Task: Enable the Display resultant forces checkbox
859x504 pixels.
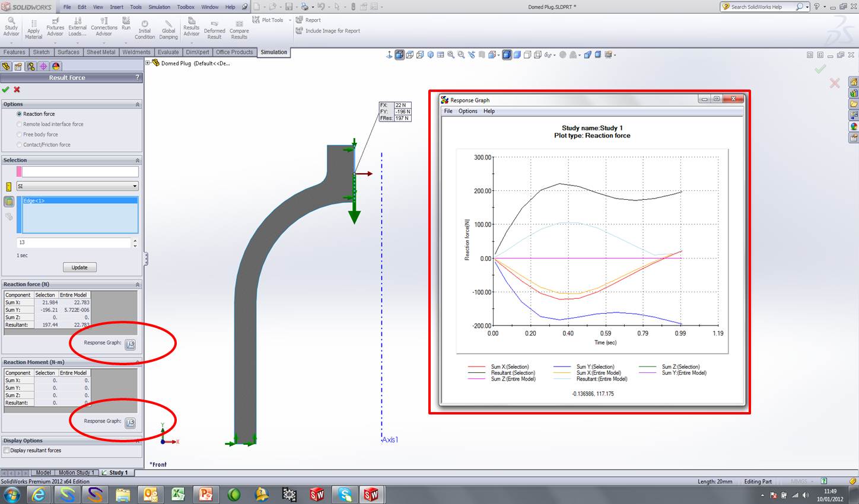Action: [x=7, y=451]
